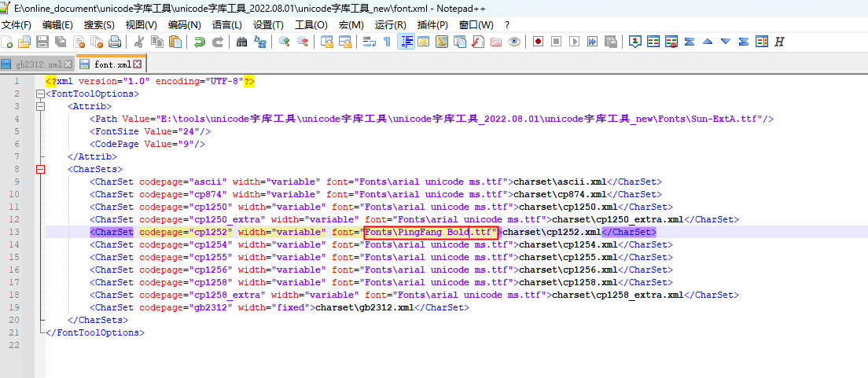Viewport: 868px width, 378px height.
Task: Click the blue up-triangle toolbar icon
Action: point(707,42)
